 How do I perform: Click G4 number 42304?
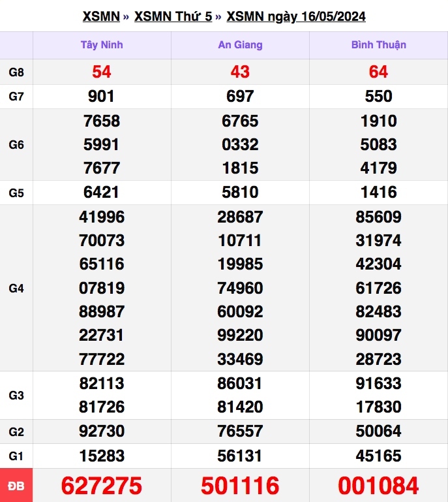(379, 264)
